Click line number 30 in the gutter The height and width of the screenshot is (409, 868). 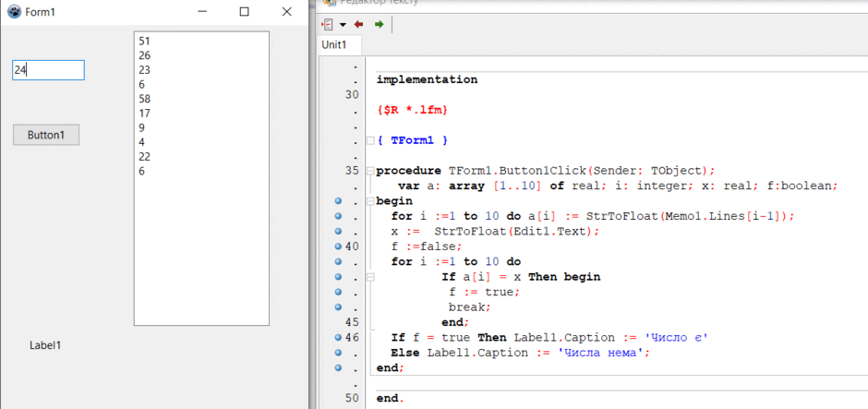coord(352,95)
